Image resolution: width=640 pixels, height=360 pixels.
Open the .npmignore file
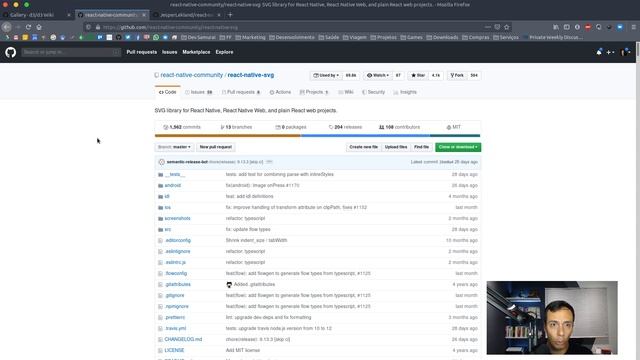point(177,306)
